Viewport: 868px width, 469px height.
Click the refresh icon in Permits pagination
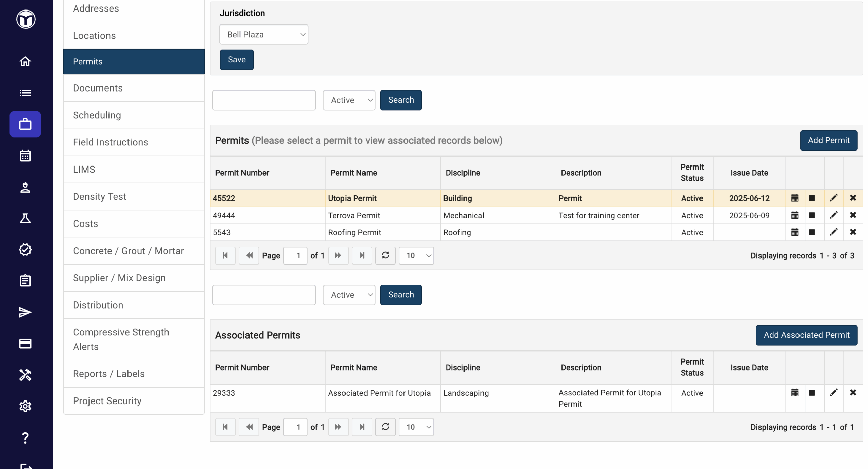pos(385,255)
